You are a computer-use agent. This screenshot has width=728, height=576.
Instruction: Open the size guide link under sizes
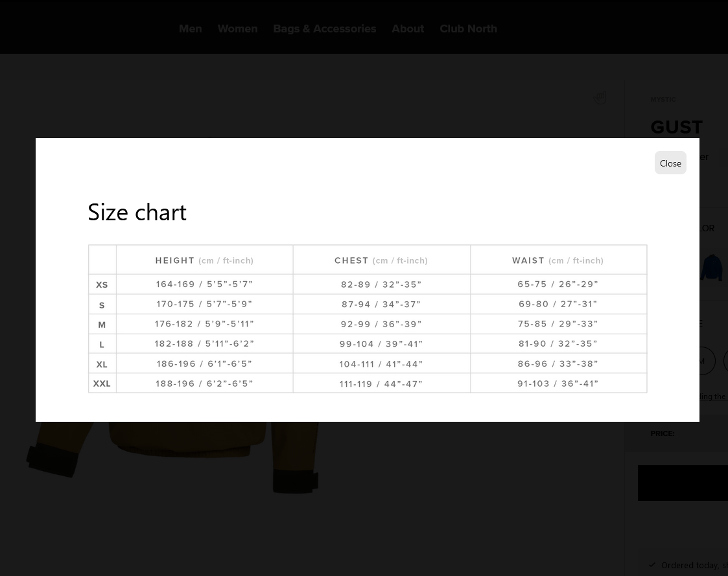point(710,397)
